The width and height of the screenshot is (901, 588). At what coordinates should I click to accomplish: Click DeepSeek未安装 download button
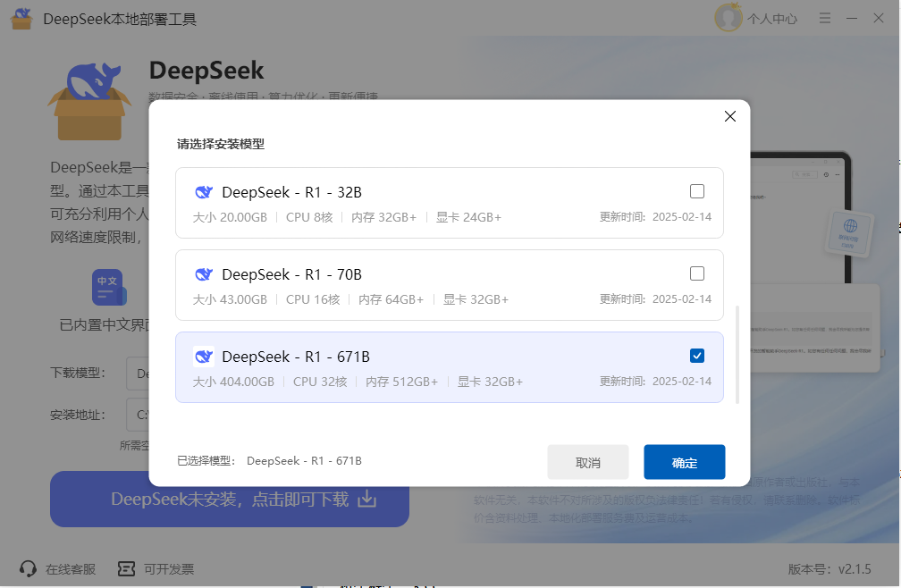coord(229,499)
